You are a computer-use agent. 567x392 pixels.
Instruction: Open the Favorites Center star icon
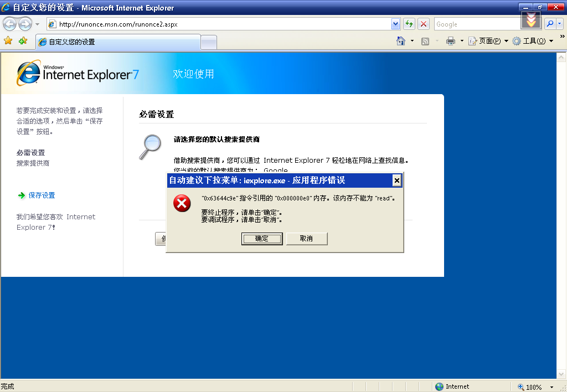click(x=8, y=41)
